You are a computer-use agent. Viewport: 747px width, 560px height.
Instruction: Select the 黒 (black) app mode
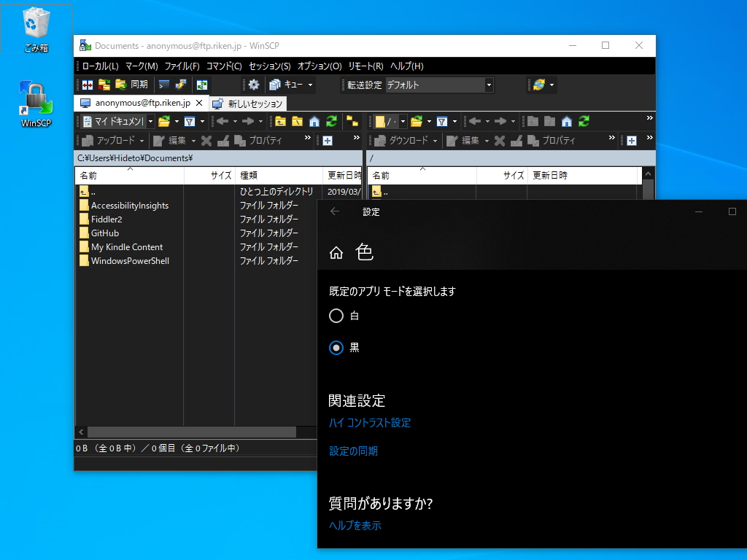[336, 348]
